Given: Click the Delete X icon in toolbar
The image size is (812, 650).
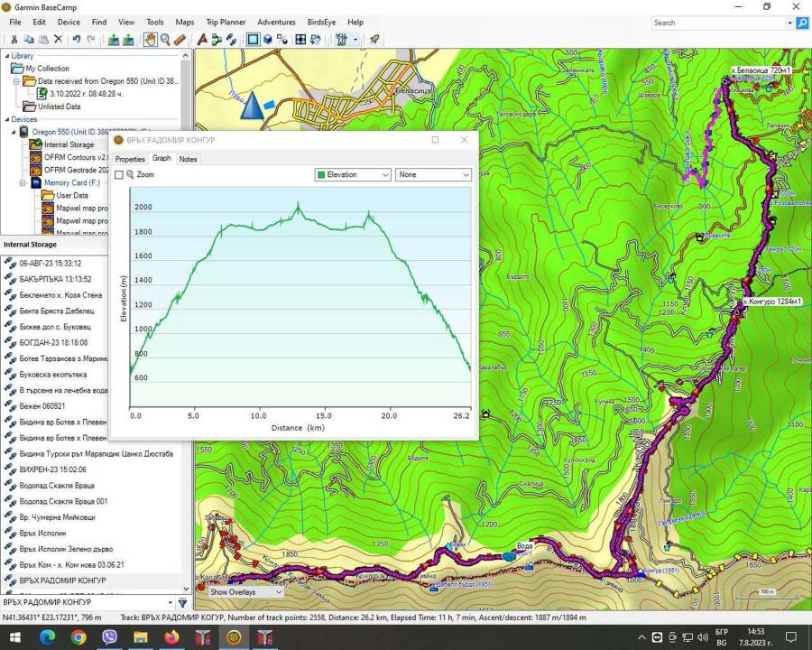Looking at the screenshot, I should coord(59,40).
